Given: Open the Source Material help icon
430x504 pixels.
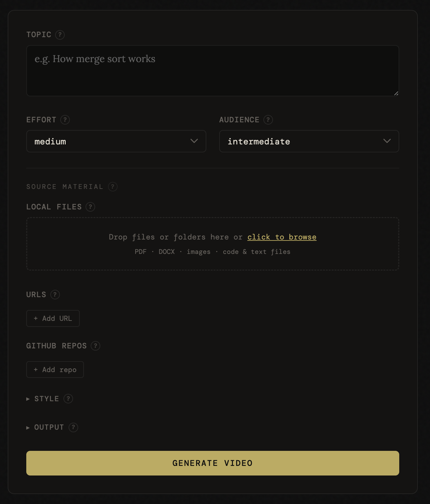Looking at the screenshot, I should tap(113, 187).
